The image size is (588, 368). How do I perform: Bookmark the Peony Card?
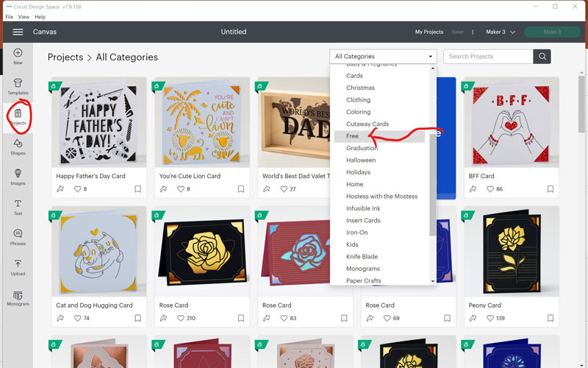[x=550, y=318]
